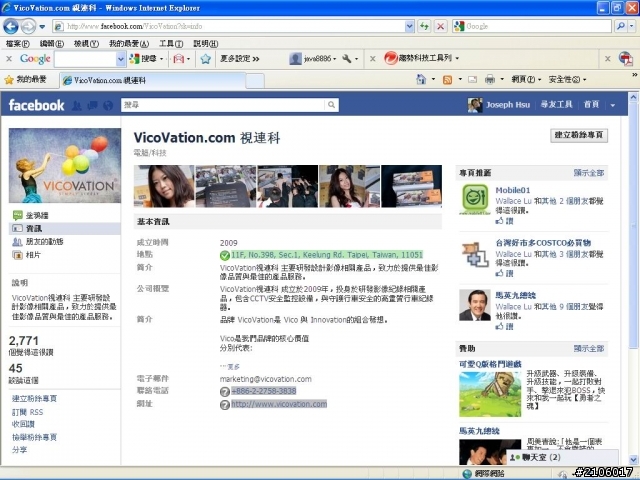Viewport: 640px width, 480px height.
Task: Click the Facebook notifications globe icon
Action: pyautogui.click(x=108, y=106)
